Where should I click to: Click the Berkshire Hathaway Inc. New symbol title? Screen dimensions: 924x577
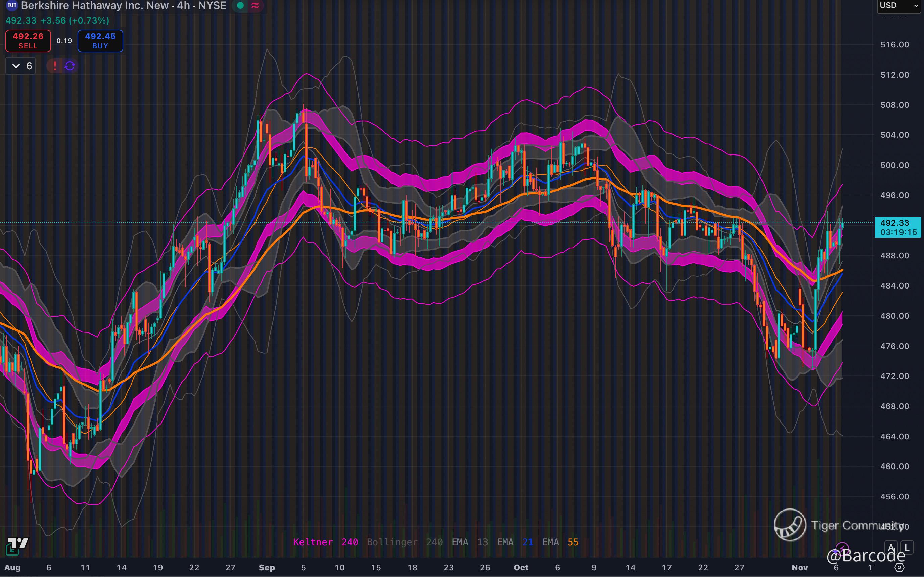94,6
